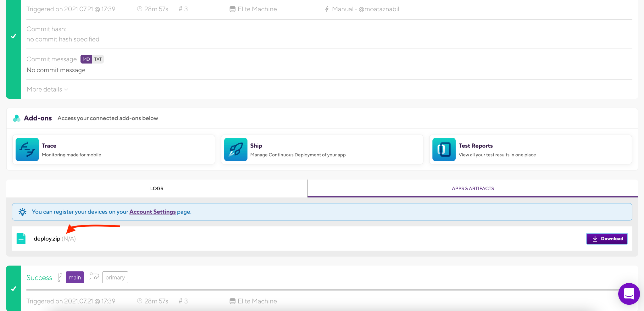Viewport: 644px width, 311px height.
Task: Click the main branch tag
Action: pyautogui.click(x=75, y=277)
